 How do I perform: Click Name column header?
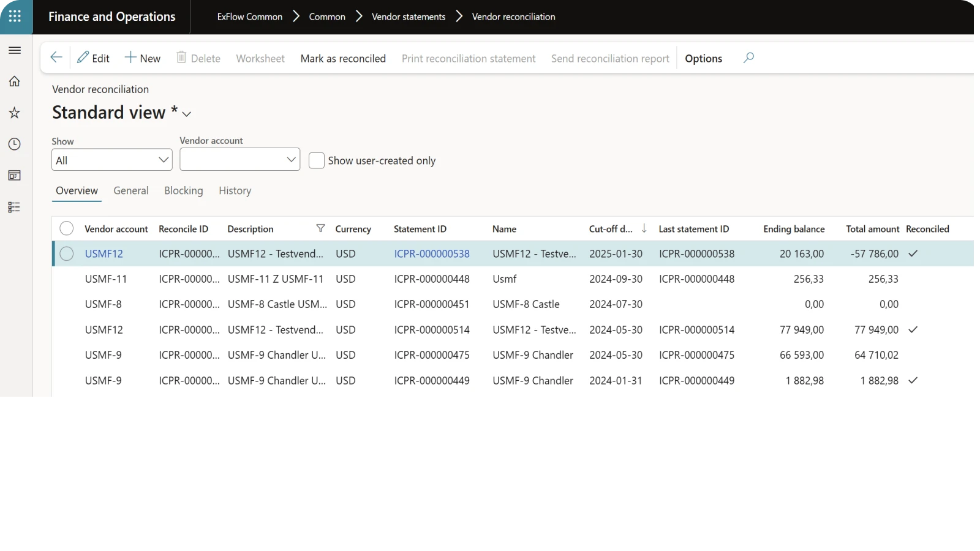[505, 229]
